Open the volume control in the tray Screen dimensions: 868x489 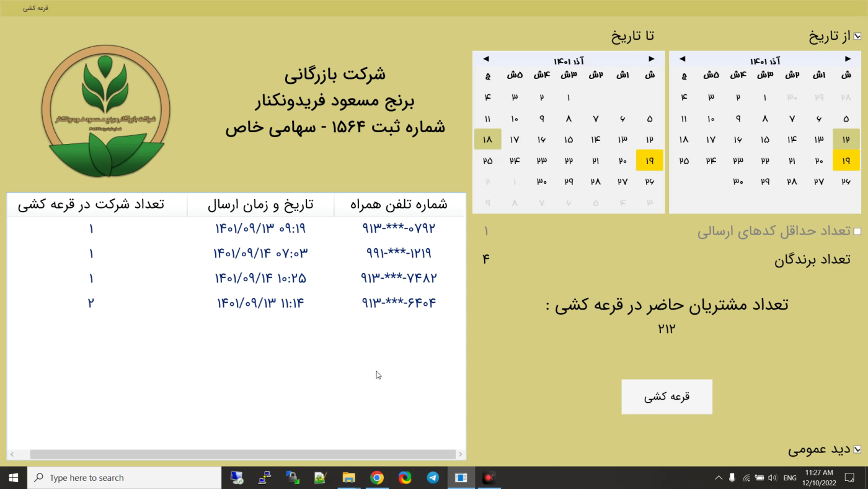(x=773, y=478)
